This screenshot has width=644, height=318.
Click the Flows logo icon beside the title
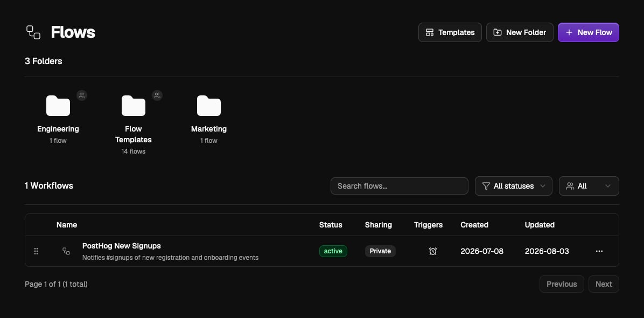[33, 32]
